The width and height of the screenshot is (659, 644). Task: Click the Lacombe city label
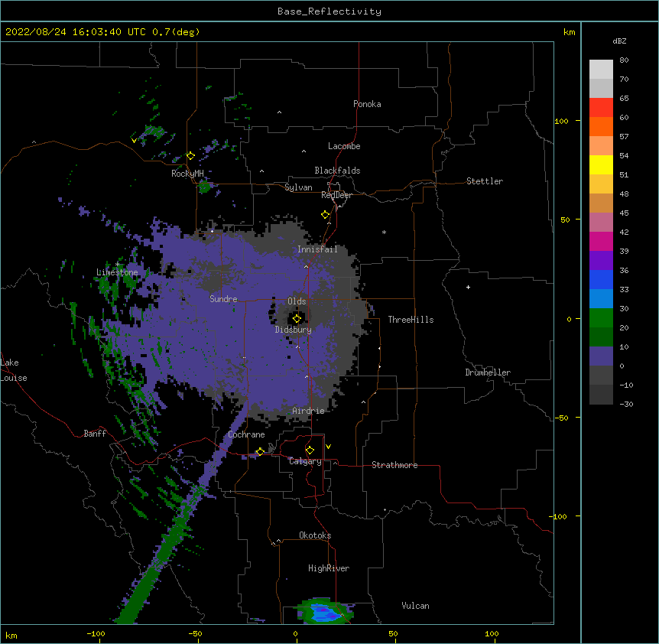pyautogui.click(x=344, y=146)
